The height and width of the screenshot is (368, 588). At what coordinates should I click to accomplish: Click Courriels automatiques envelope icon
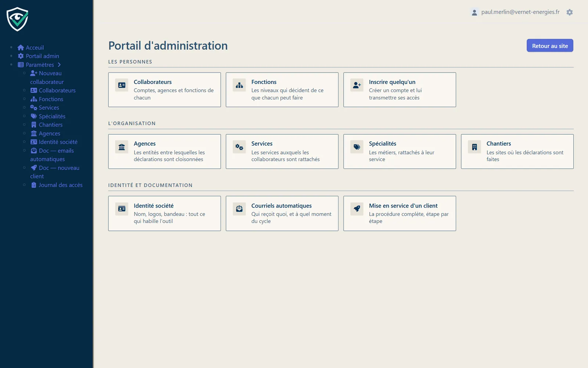pyautogui.click(x=239, y=209)
